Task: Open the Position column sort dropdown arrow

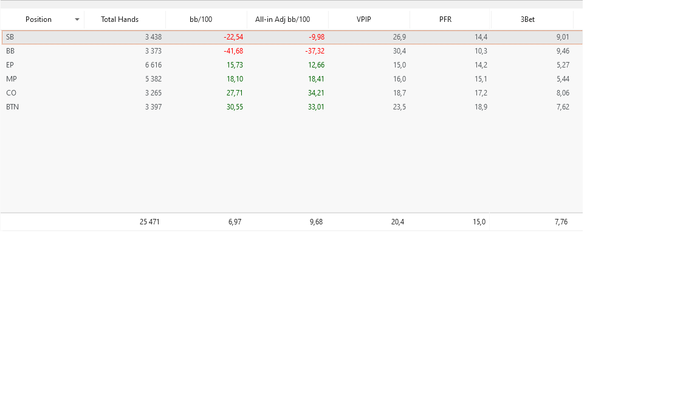Action: (x=77, y=20)
